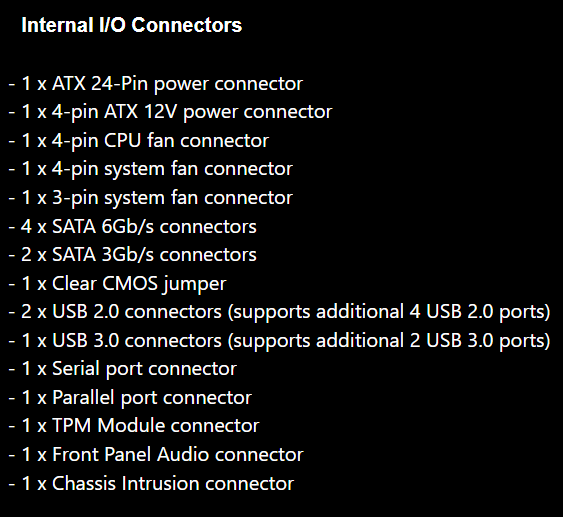
Task: Select the TPM Module connector line
Action: tap(134, 426)
